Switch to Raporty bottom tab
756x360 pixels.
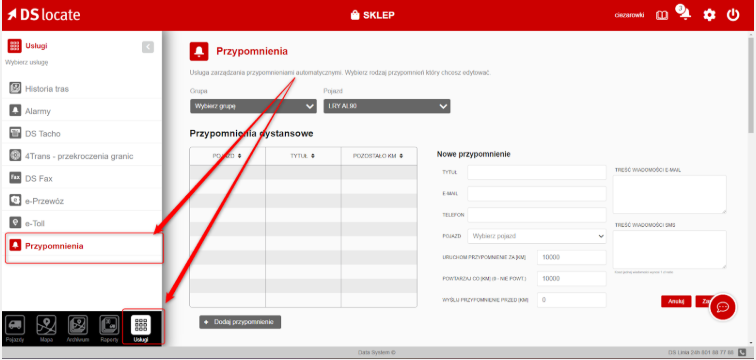tap(109, 328)
